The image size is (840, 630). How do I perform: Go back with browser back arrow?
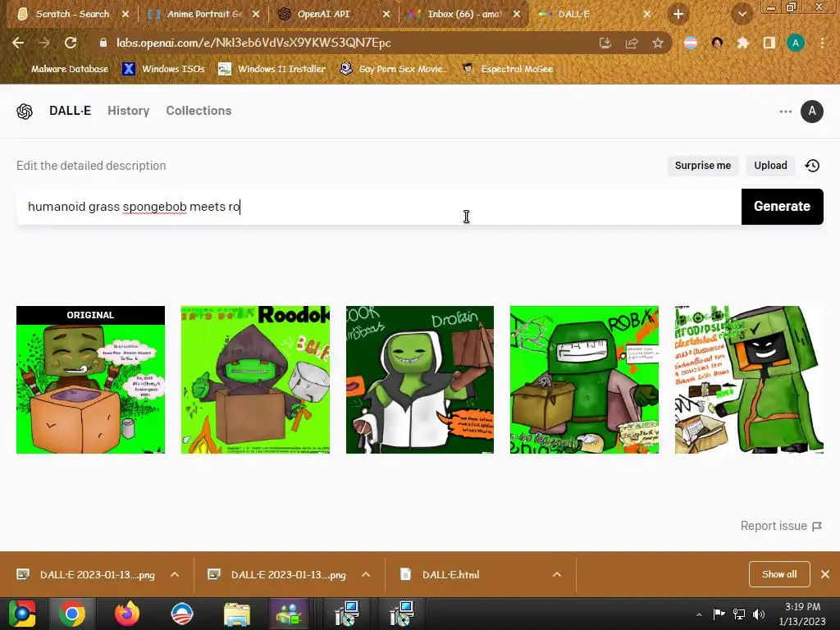(18, 43)
